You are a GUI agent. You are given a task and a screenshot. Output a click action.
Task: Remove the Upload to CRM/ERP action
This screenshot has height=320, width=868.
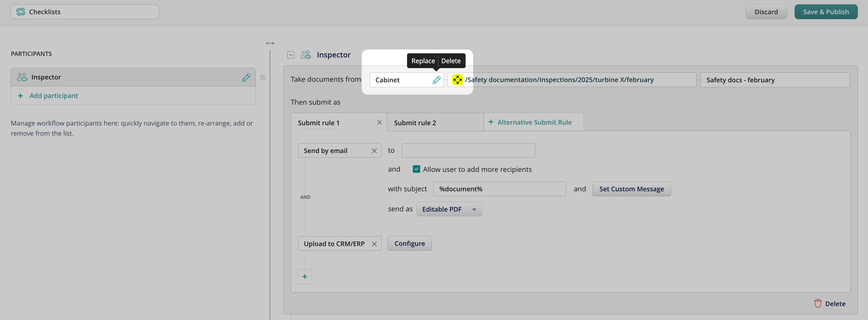tap(374, 244)
